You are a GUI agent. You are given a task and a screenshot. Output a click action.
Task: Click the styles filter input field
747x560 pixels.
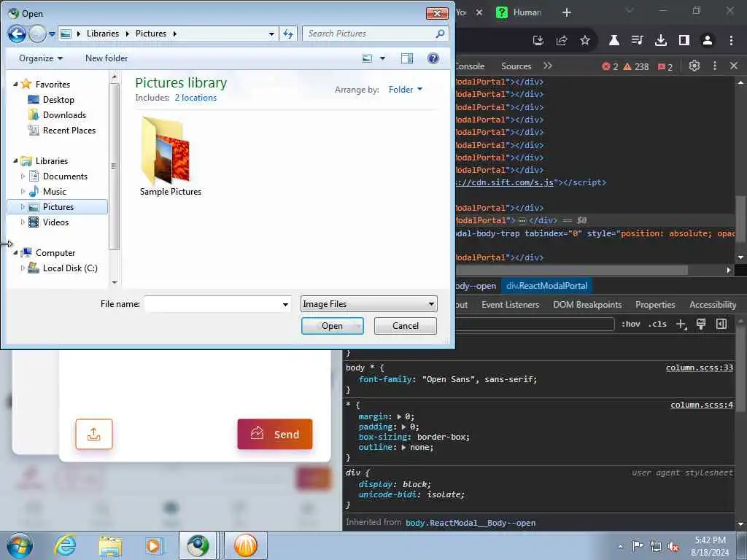coord(535,324)
